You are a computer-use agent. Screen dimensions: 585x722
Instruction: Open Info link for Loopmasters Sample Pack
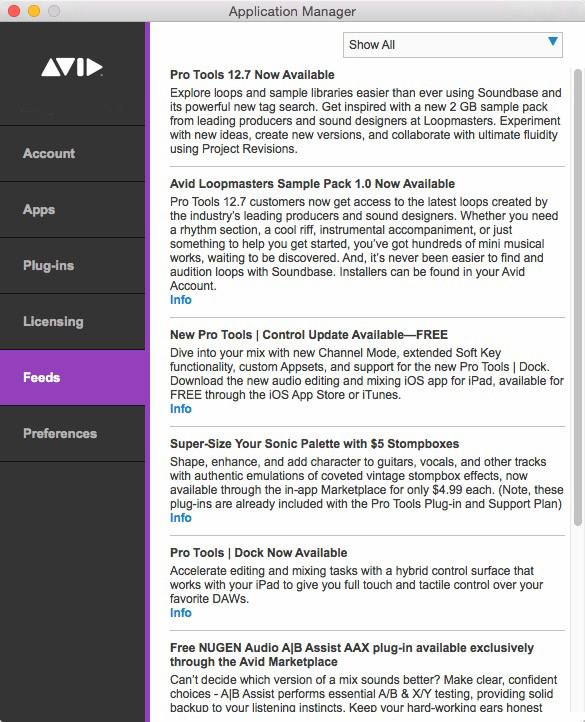[x=181, y=300]
